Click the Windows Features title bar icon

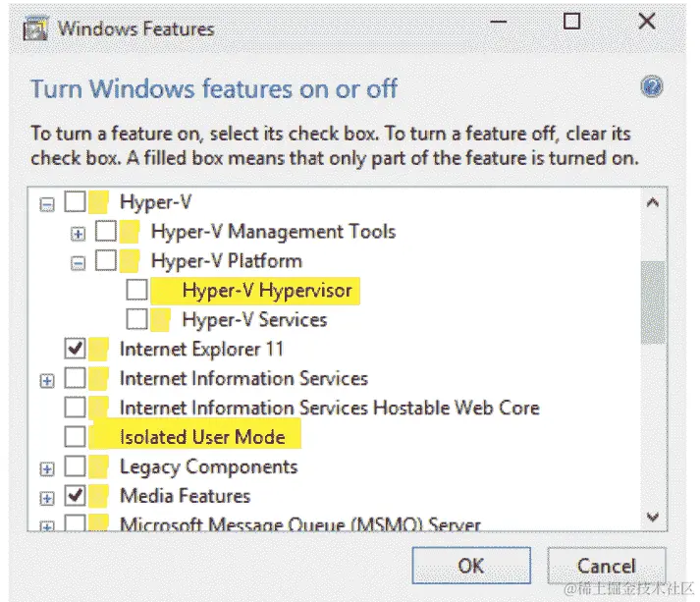[x=35, y=28]
